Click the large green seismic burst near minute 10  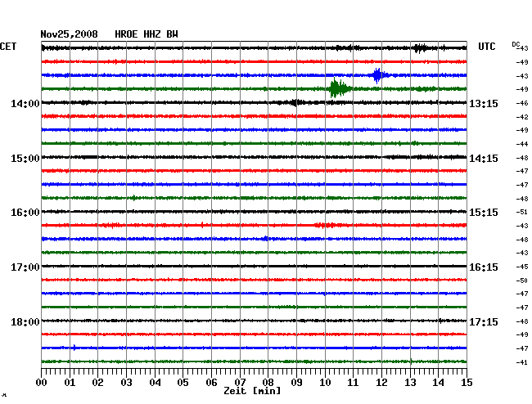340,88
